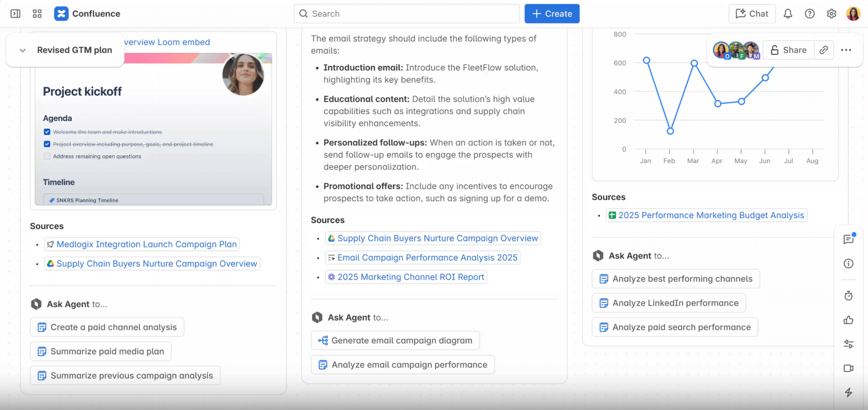Click collaborator avatar with M badge
Viewport: 868px width, 410px height.
click(751, 50)
